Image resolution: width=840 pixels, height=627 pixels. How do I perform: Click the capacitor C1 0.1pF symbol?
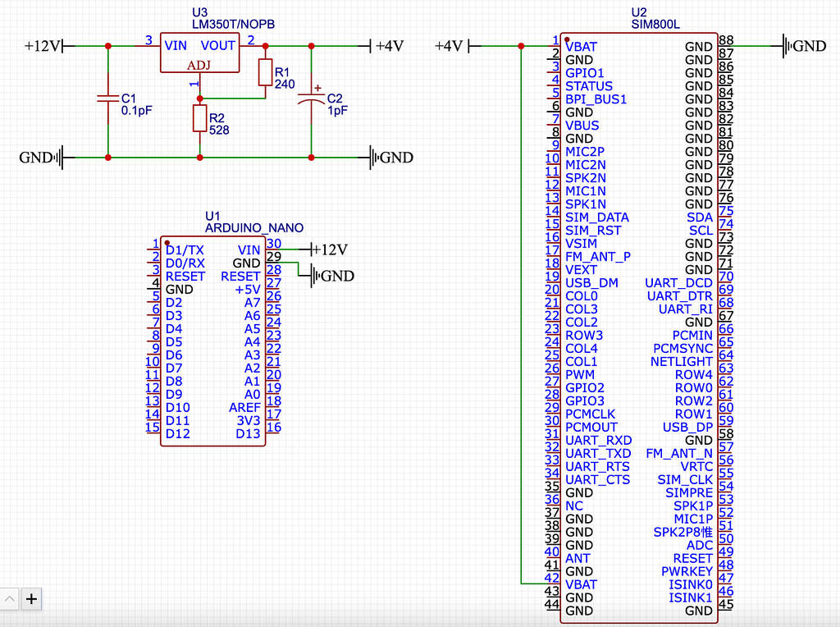[107, 98]
